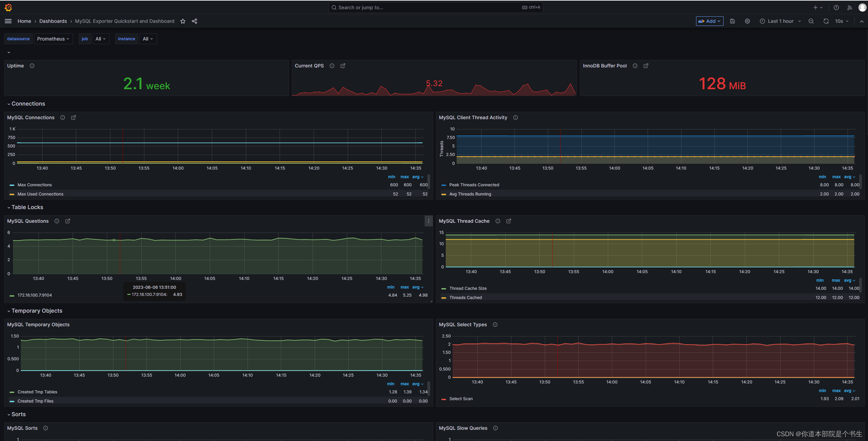The image size is (868, 441).
Task: Collapse the Connections row section
Action: [x=28, y=104]
